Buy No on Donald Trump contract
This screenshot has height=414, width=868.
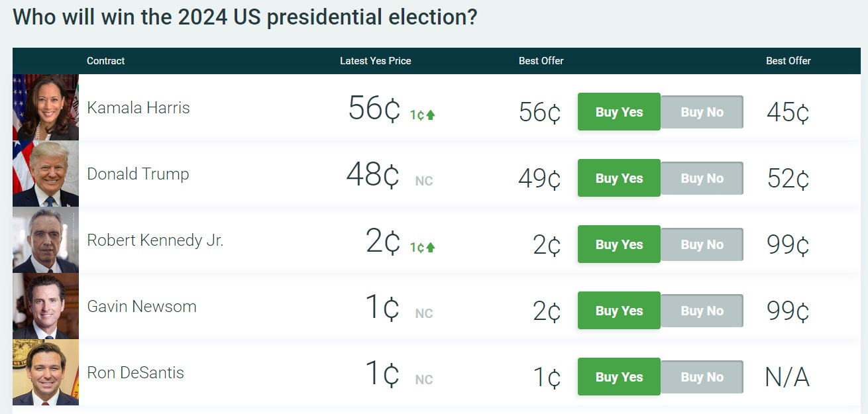tap(702, 178)
